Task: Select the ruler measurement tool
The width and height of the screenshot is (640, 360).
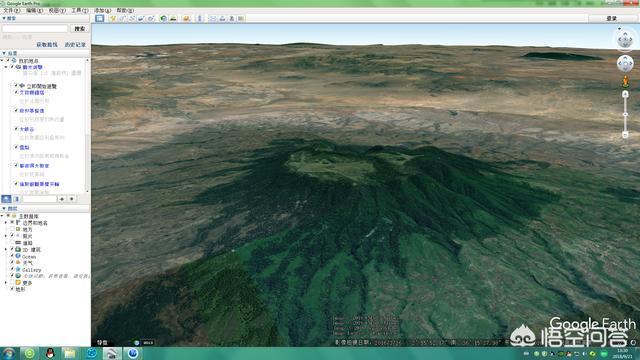Action: coord(200,18)
